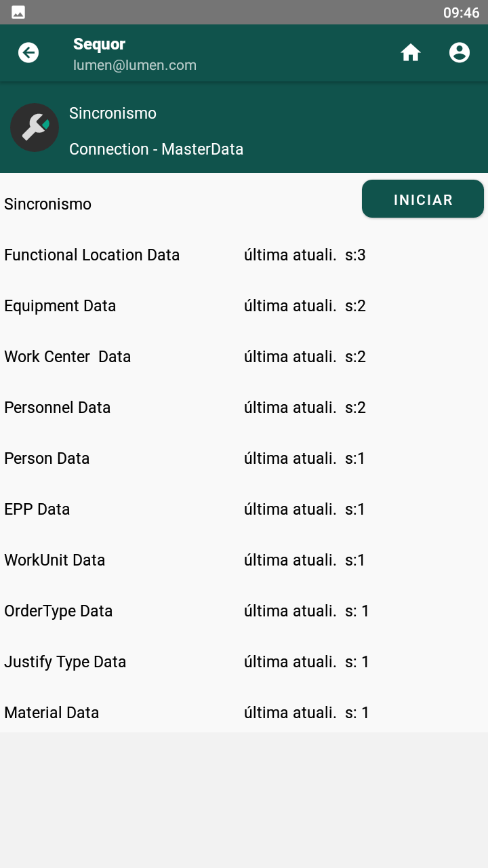Screen dimensions: 488x868
Task: Open WorkUnit Data entry
Action: click(244, 560)
